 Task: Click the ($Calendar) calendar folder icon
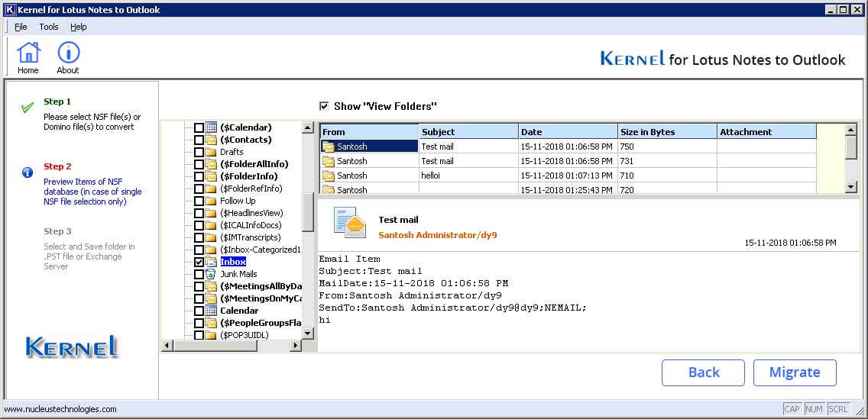(x=211, y=127)
